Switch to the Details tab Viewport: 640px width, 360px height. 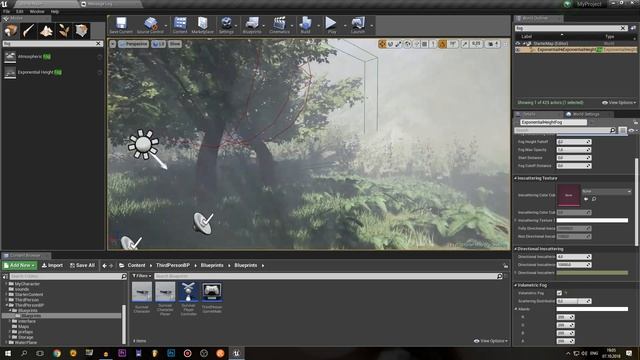click(529, 114)
